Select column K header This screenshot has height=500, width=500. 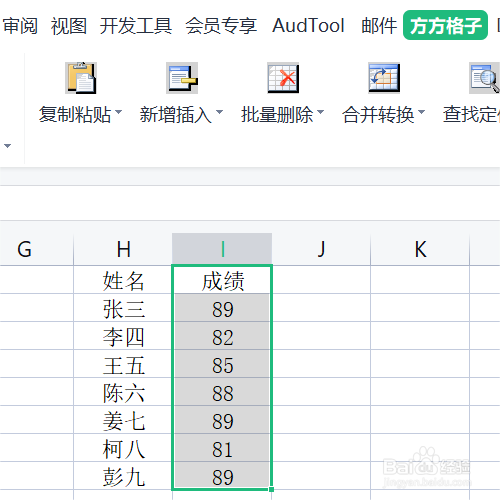(x=420, y=249)
